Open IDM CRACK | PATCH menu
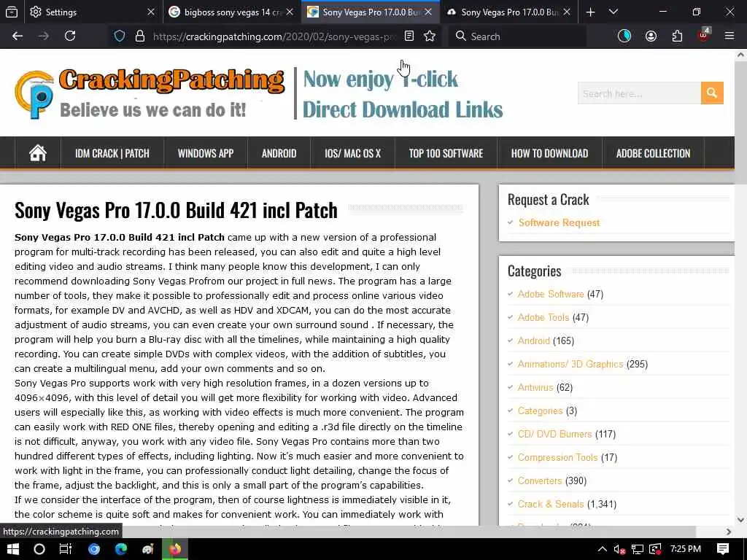Image resolution: width=747 pixels, height=560 pixels. [112, 153]
